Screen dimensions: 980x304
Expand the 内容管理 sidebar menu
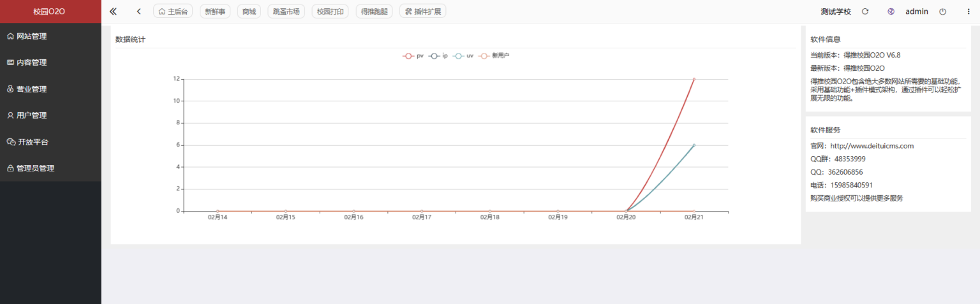[x=31, y=62]
